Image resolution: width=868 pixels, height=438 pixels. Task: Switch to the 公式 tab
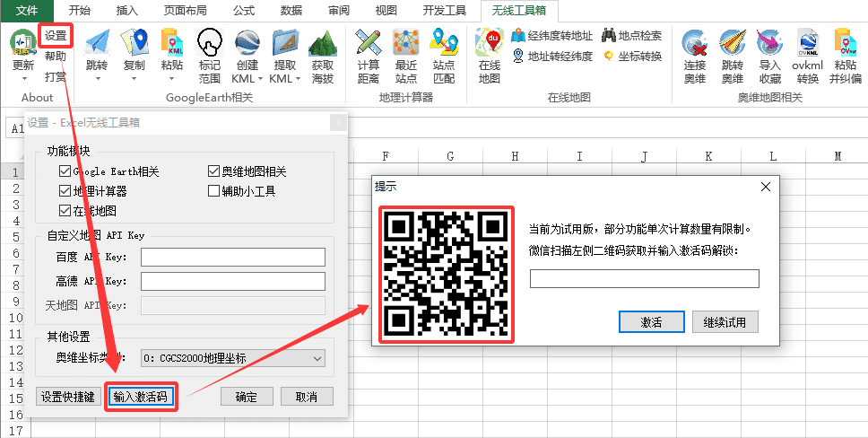244,11
